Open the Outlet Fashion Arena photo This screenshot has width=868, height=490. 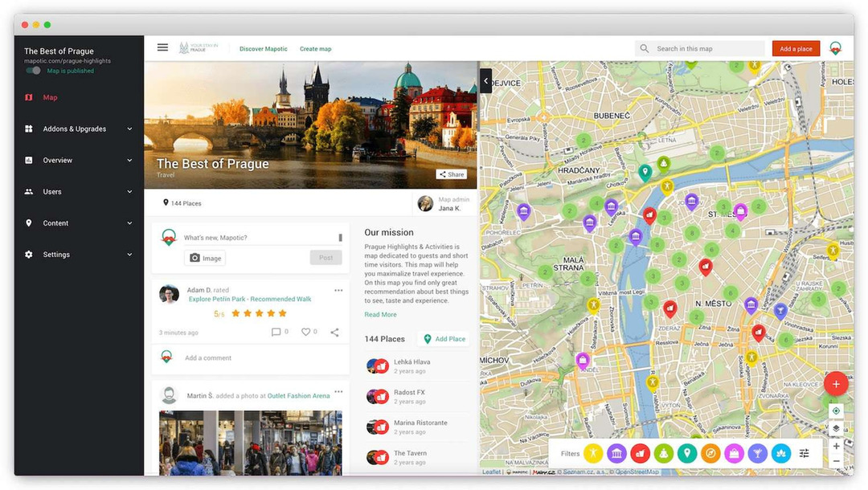coord(250,443)
